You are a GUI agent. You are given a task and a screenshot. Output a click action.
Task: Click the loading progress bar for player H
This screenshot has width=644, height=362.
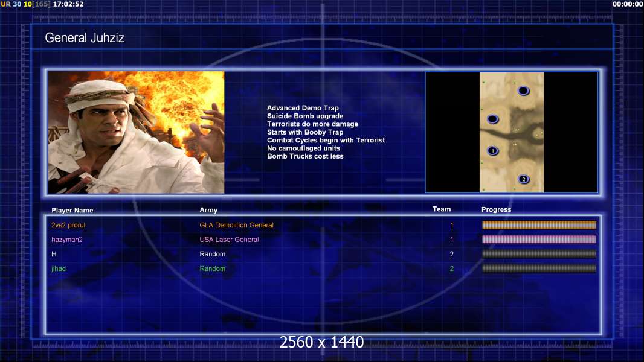point(539,254)
